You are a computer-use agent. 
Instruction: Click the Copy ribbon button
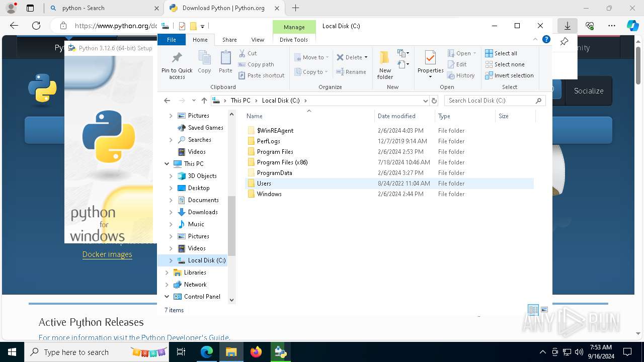pyautogui.click(x=204, y=62)
